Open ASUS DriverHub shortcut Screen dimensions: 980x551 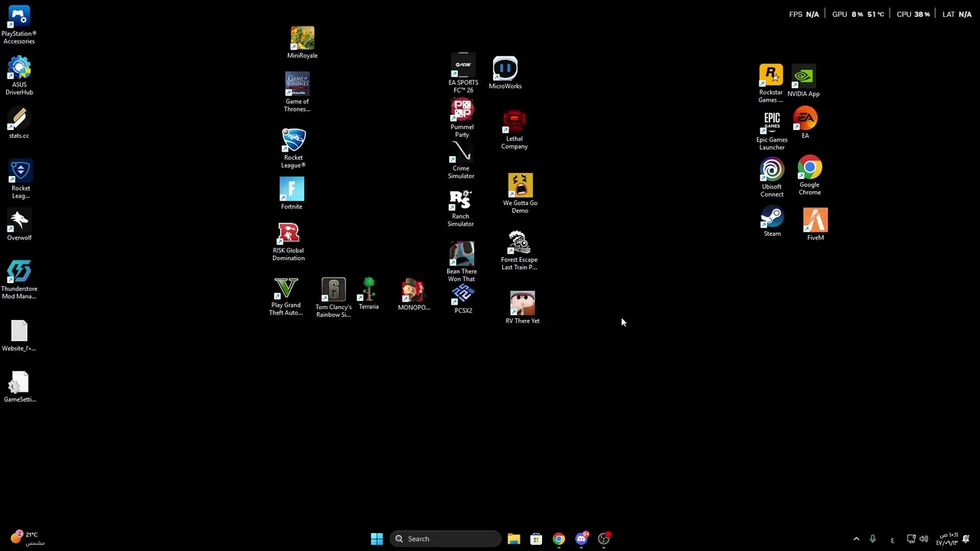[19, 77]
